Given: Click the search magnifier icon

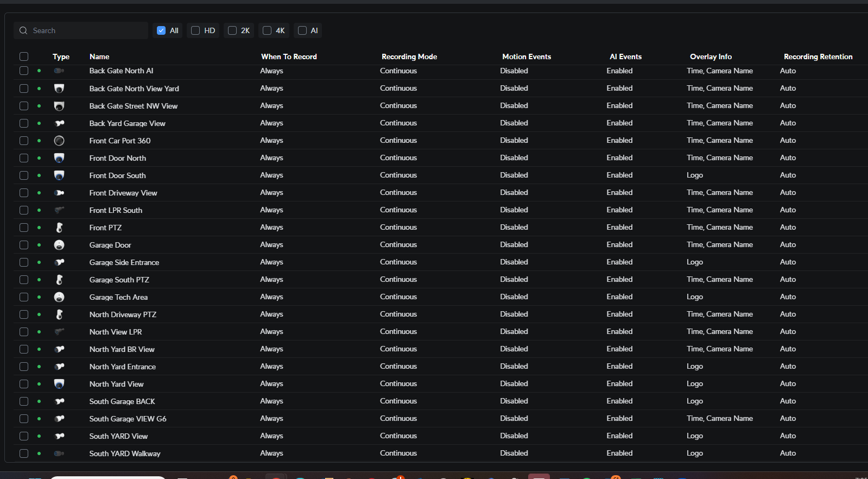Looking at the screenshot, I should coord(23,30).
